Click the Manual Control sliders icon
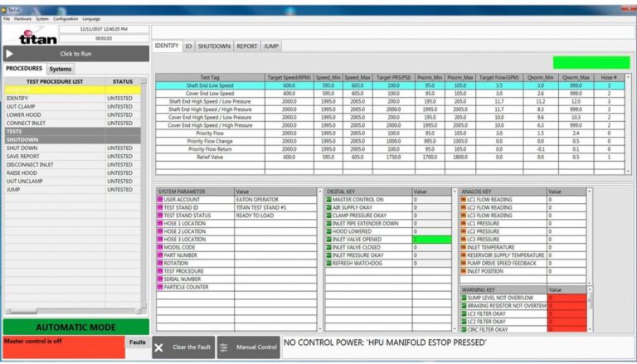The image size is (637, 364). (x=225, y=347)
